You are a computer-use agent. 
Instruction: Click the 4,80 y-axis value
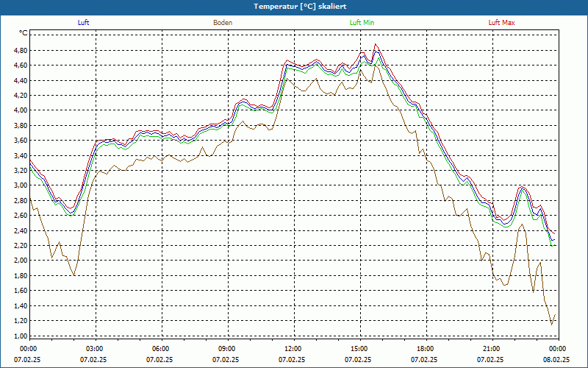pos(21,50)
